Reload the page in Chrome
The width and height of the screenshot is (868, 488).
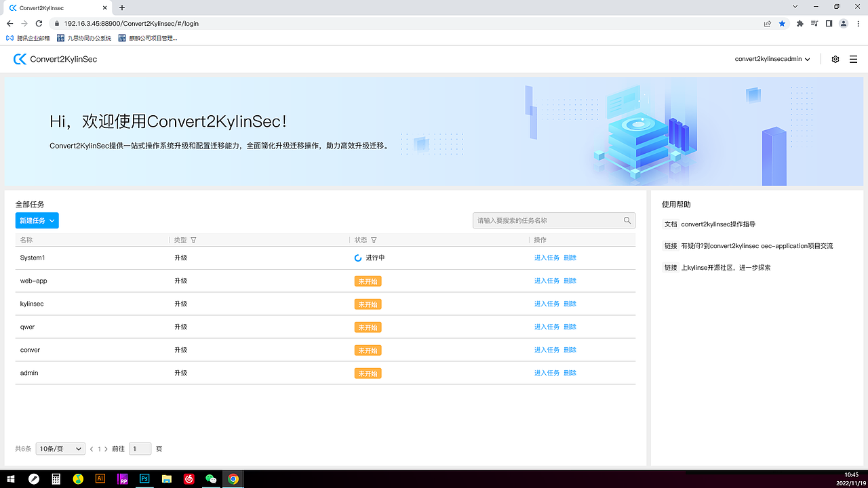(x=39, y=23)
